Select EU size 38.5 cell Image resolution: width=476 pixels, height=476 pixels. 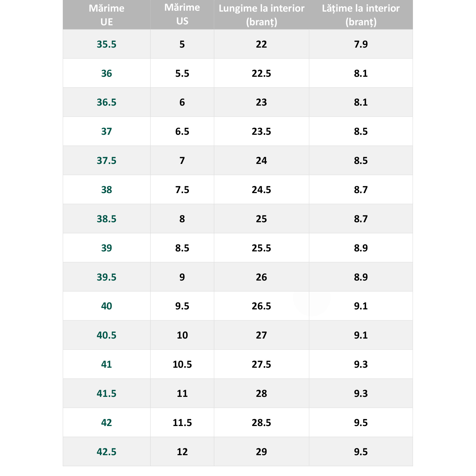pyautogui.click(x=107, y=219)
